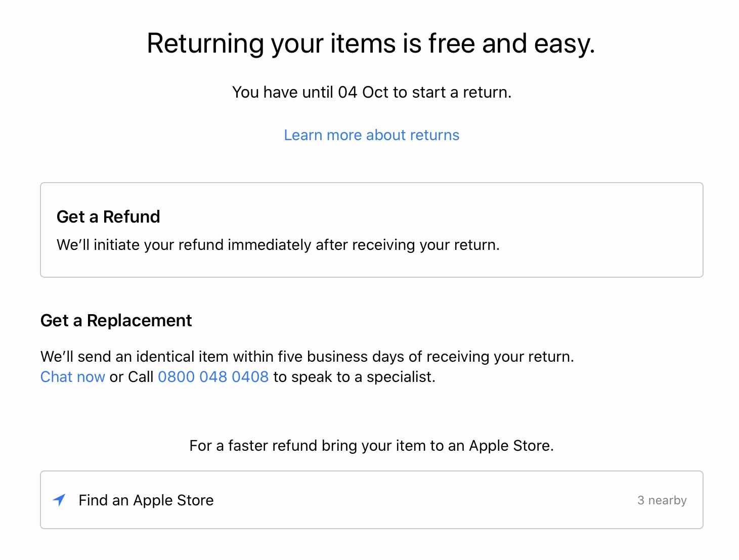
Task: Open the Learn more about returns link
Action: (371, 135)
